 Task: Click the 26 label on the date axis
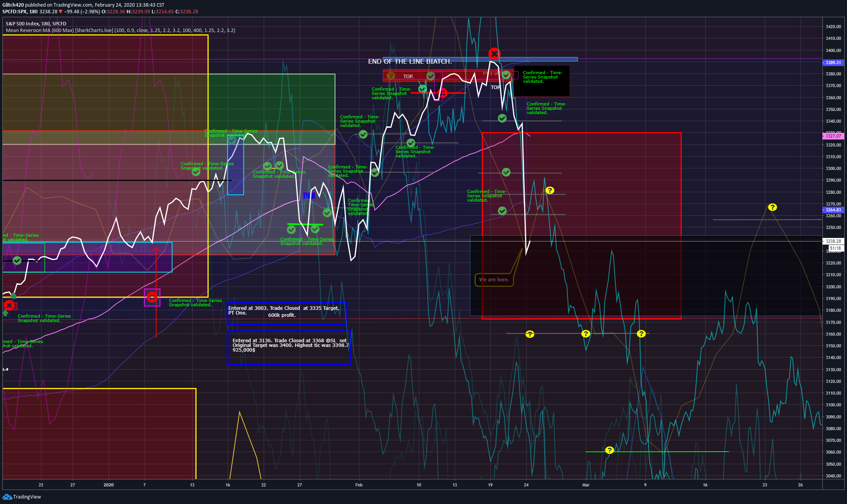[801, 485]
